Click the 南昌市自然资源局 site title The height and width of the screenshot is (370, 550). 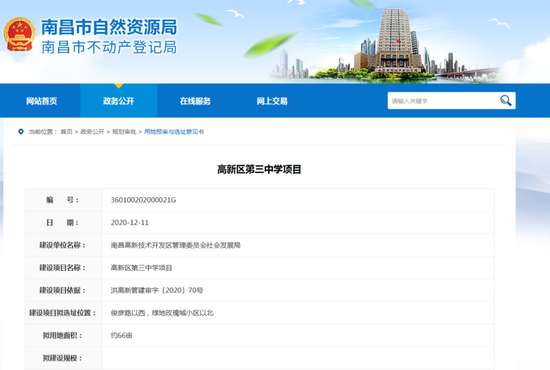[109, 27]
